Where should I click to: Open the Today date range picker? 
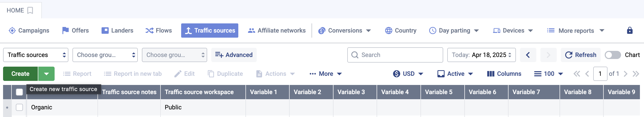click(481, 55)
